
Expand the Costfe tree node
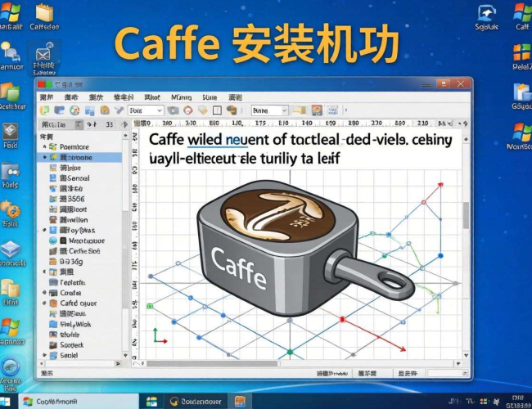44,293
